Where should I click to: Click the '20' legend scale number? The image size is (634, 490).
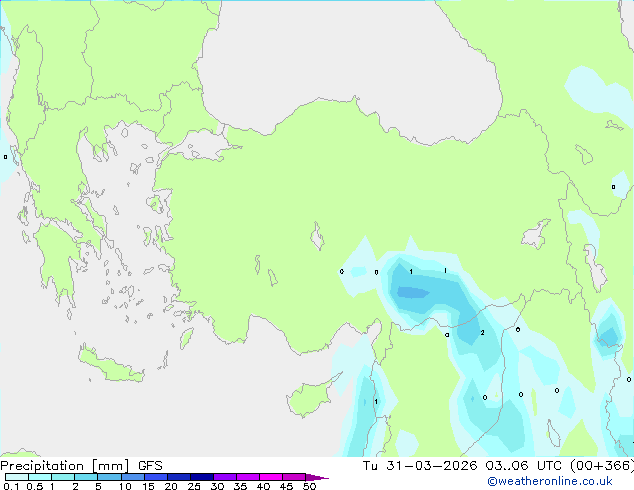tap(171, 486)
